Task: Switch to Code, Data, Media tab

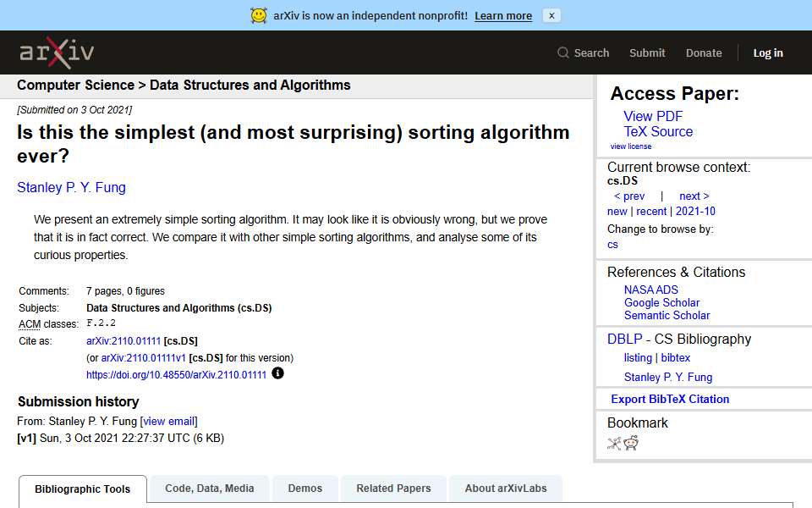Action: coord(209,489)
